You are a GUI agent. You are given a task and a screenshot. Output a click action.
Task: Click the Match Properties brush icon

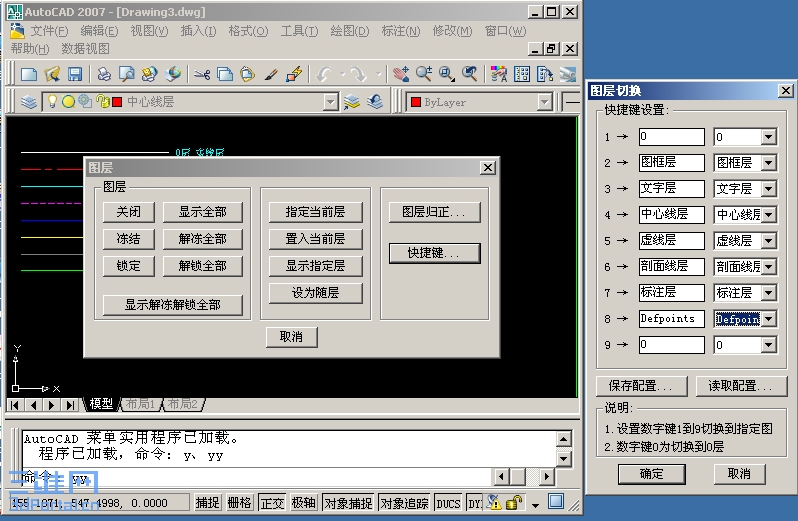(x=271, y=75)
